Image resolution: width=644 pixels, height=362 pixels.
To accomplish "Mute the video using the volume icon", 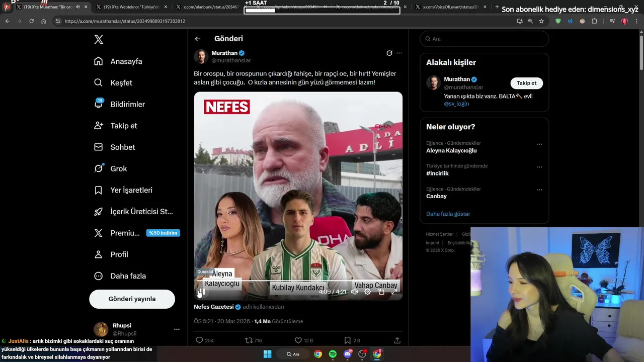I will 355,292.
